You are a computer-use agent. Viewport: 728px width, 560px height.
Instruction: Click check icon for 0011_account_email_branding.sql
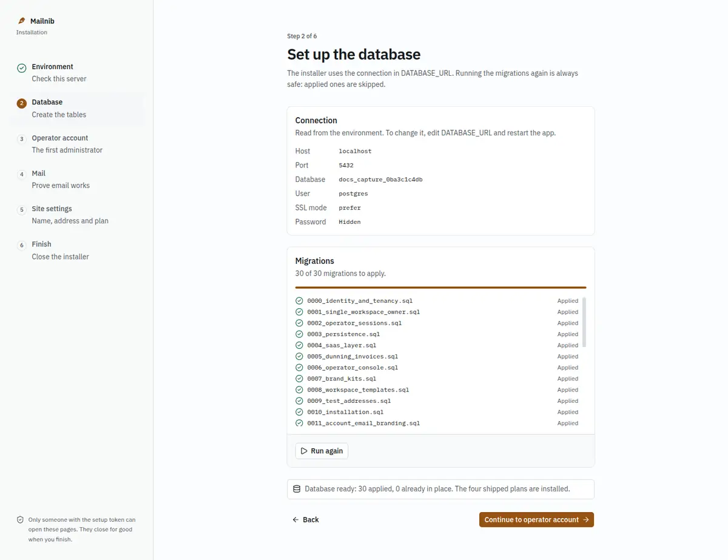(x=299, y=423)
